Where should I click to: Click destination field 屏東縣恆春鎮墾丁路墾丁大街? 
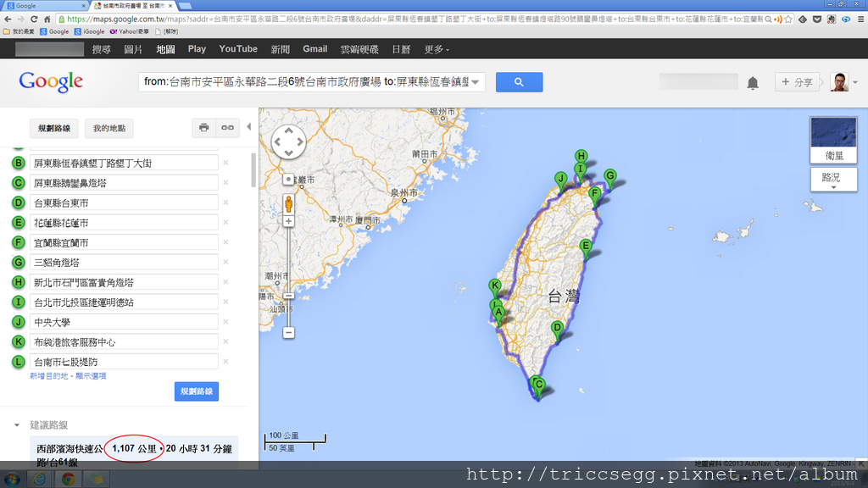point(124,163)
